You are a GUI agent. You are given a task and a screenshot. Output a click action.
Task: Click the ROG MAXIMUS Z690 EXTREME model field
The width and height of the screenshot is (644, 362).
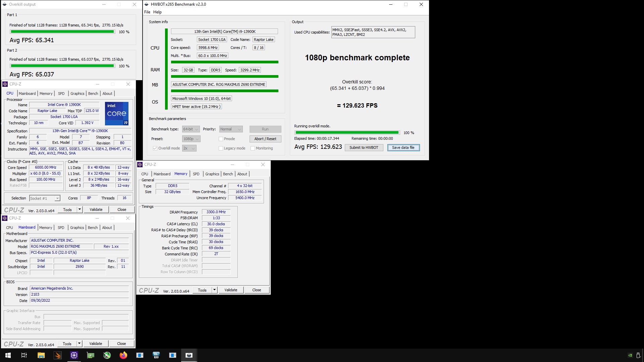(x=61, y=246)
